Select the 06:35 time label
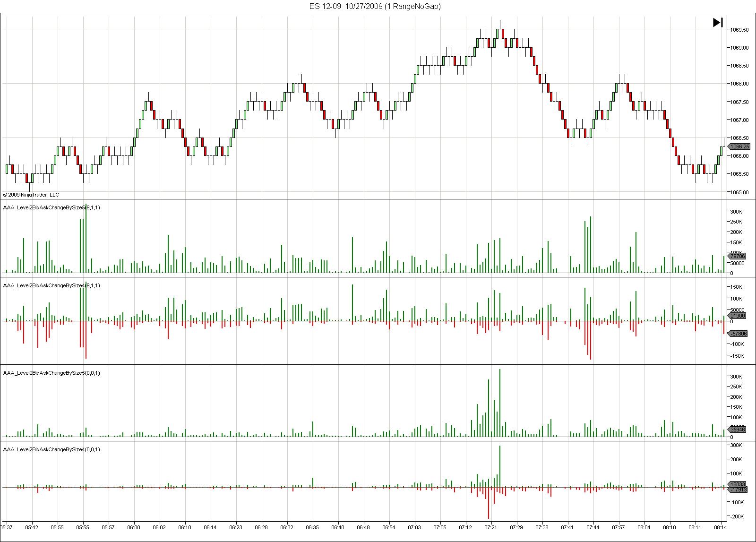The width and height of the screenshot is (756, 542). tap(312, 527)
